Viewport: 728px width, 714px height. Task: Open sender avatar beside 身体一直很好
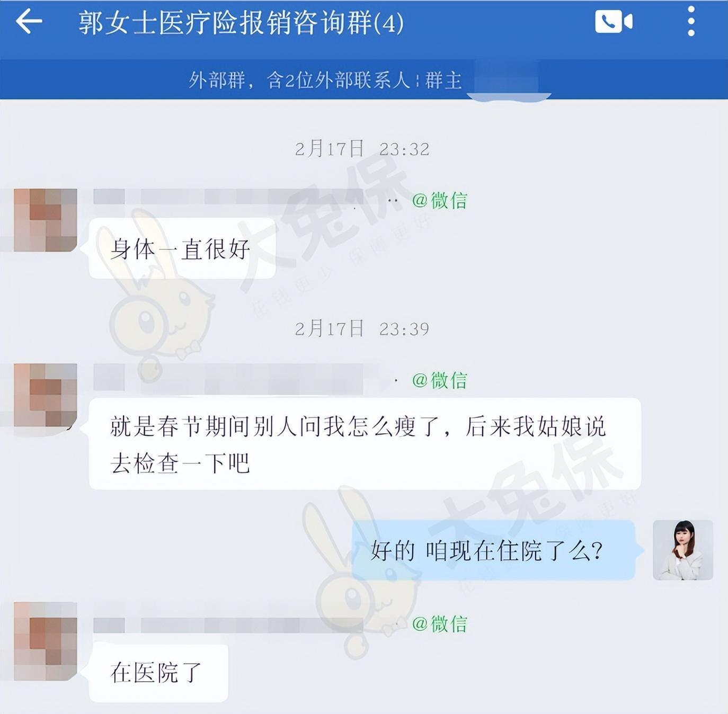coord(46,220)
